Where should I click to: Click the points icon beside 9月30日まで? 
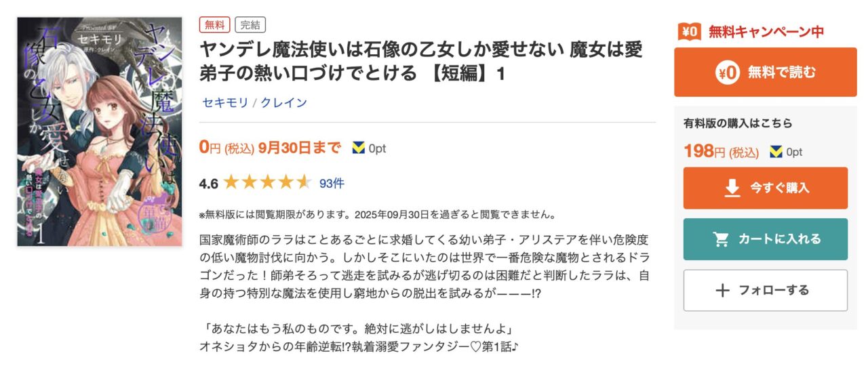coord(359,148)
